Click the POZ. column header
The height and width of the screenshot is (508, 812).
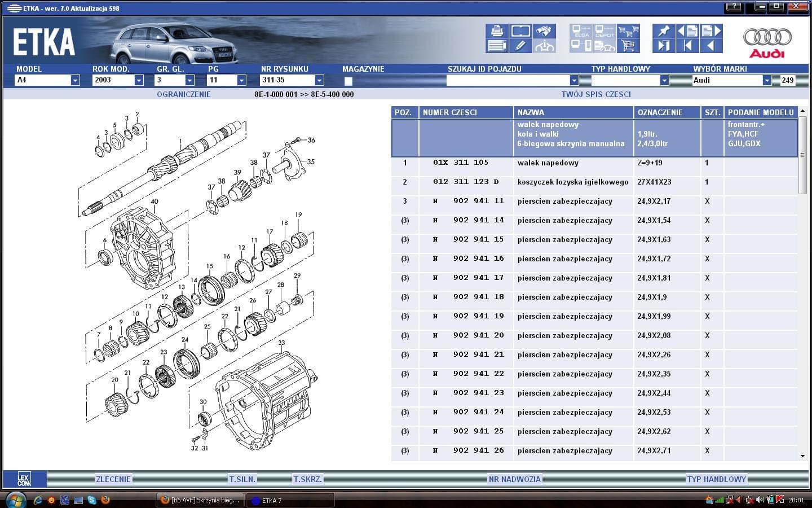(x=405, y=112)
